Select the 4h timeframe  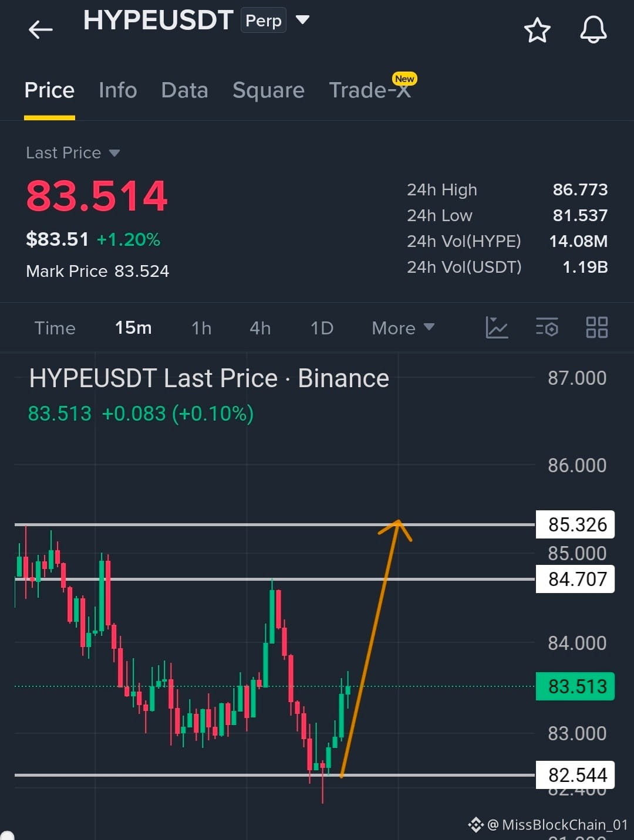(x=260, y=328)
